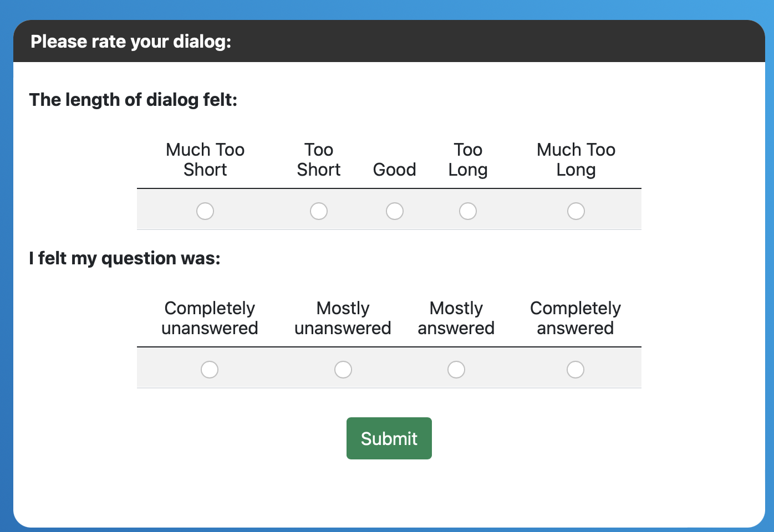This screenshot has height=532, width=774.
Task: Choose the 'Mostly unanswered' radio button
Action: [343, 370]
